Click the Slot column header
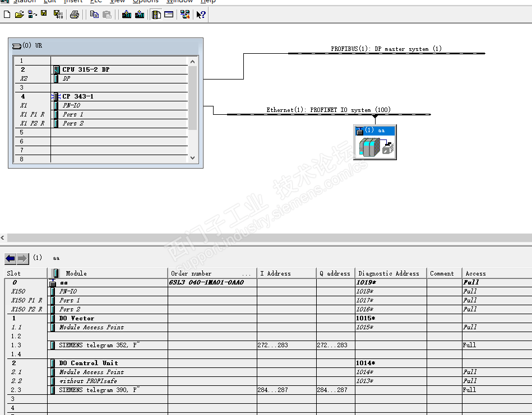This screenshot has height=415, width=532. (26, 273)
